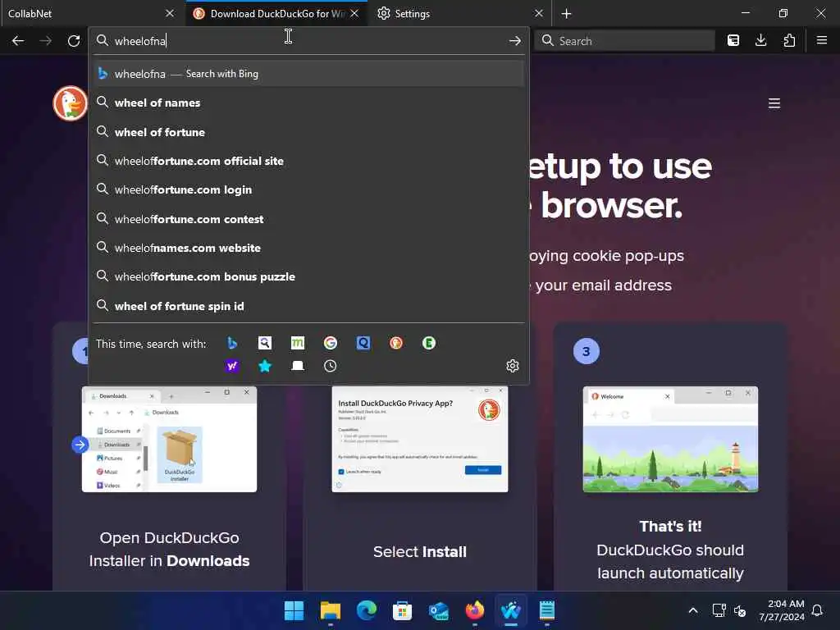The image size is (840, 630).
Task: Open Windows Start menu
Action: 294,610
